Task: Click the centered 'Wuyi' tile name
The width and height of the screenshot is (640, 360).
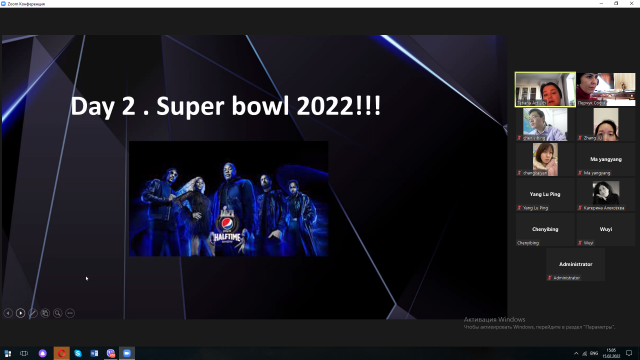Action: pos(606,229)
